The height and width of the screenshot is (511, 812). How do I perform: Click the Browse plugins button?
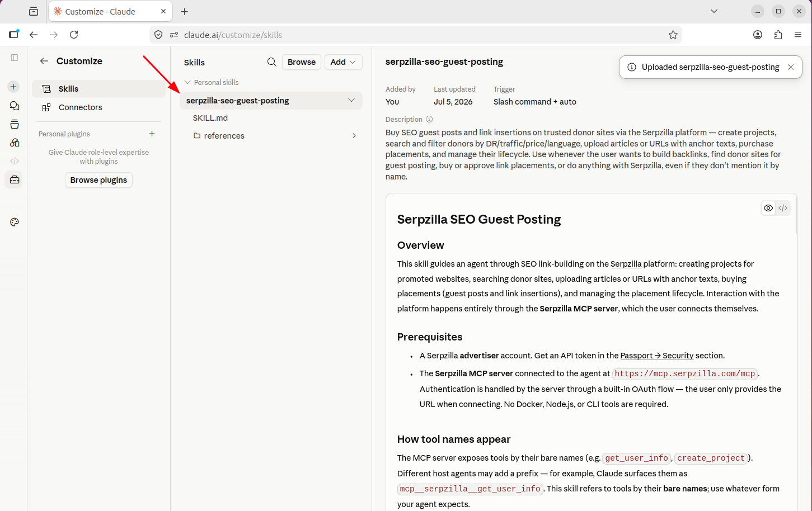pos(98,180)
